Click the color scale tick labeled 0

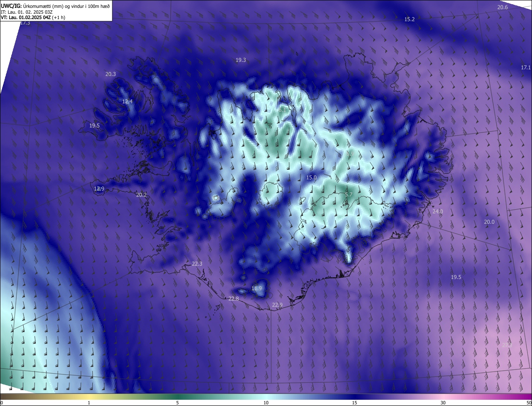tap(2, 403)
